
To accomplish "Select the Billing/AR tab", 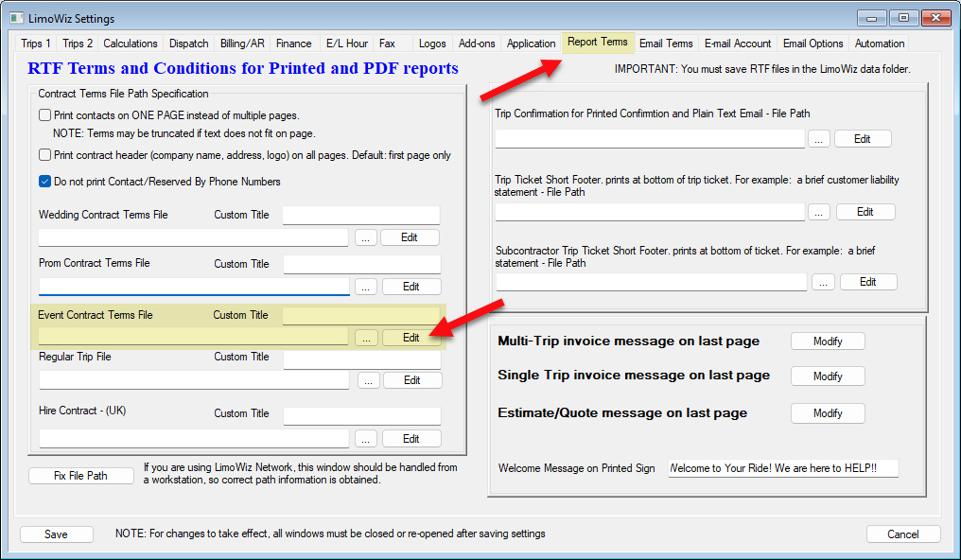I will [242, 44].
